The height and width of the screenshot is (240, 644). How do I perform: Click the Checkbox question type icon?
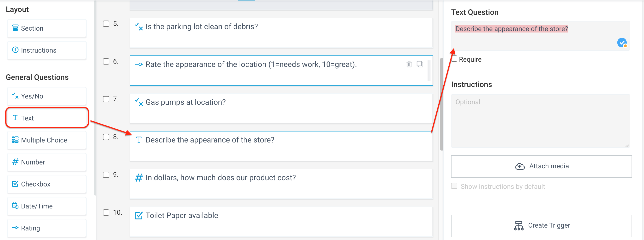click(x=15, y=184)
